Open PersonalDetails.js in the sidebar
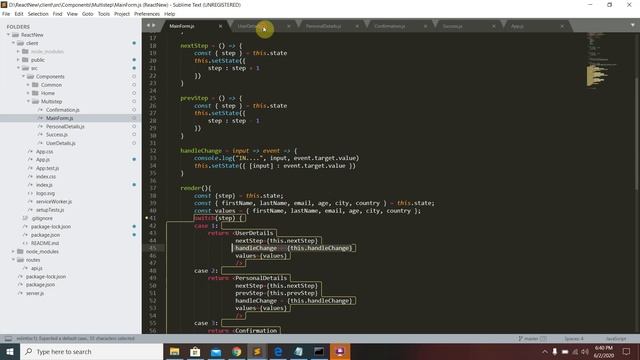This screenshot has height=360, width=640. pyautogui.click(x=65, y=127)
